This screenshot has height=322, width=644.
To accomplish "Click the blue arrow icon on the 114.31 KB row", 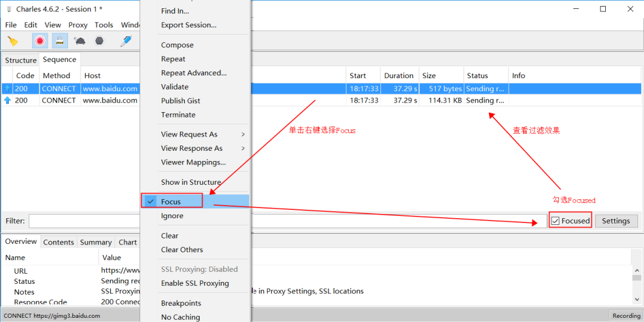I will click(7, 100).
